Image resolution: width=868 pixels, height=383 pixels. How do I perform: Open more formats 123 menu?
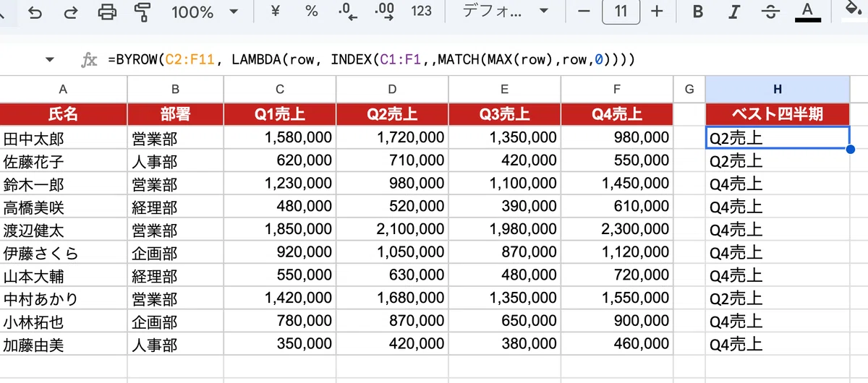(x=421, y=12)
